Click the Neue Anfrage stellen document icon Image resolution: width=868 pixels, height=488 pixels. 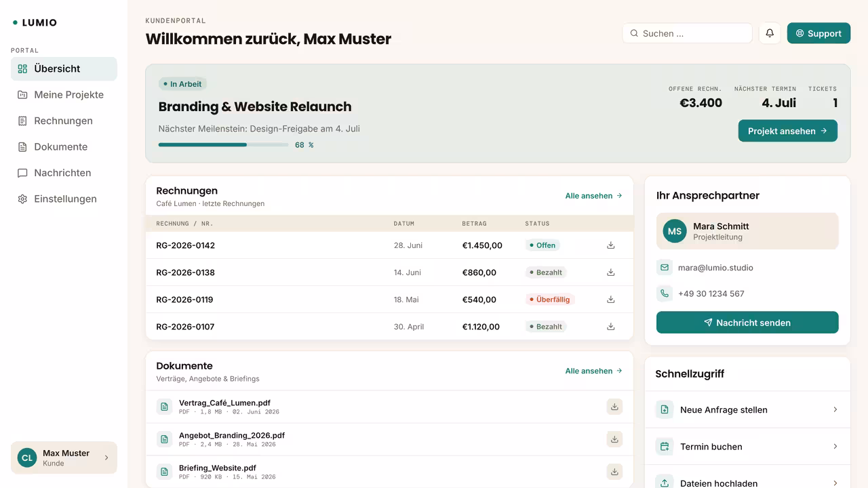[x=665, y=409]
